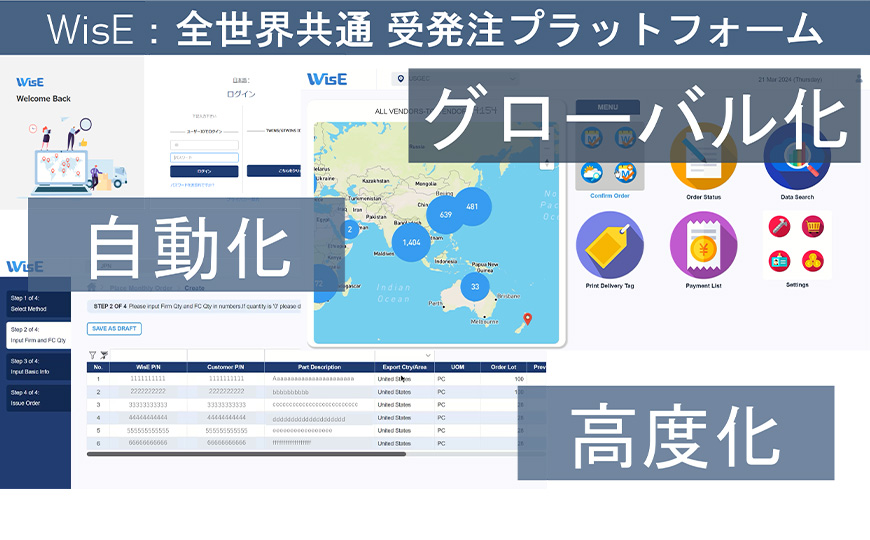The image size is (870, 540).
Task: Open the Export Ctry/Area filter dropdown
Action: [x=428, y=355]
